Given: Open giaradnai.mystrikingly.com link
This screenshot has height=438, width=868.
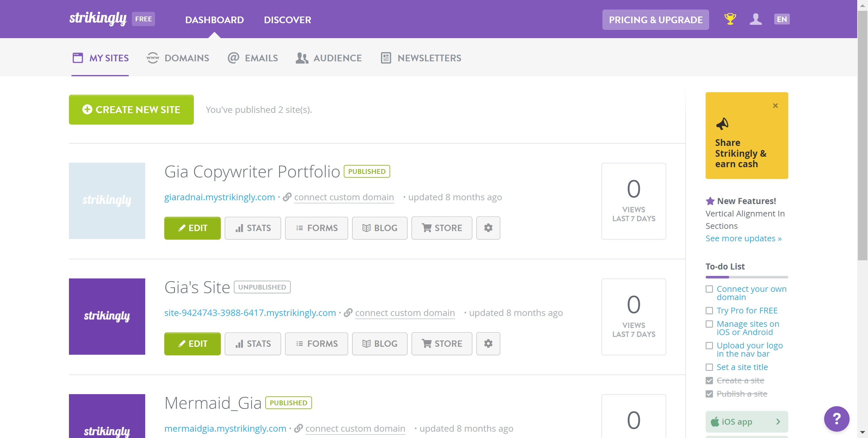Looking at the screenshot, I should tap(219, 197).
